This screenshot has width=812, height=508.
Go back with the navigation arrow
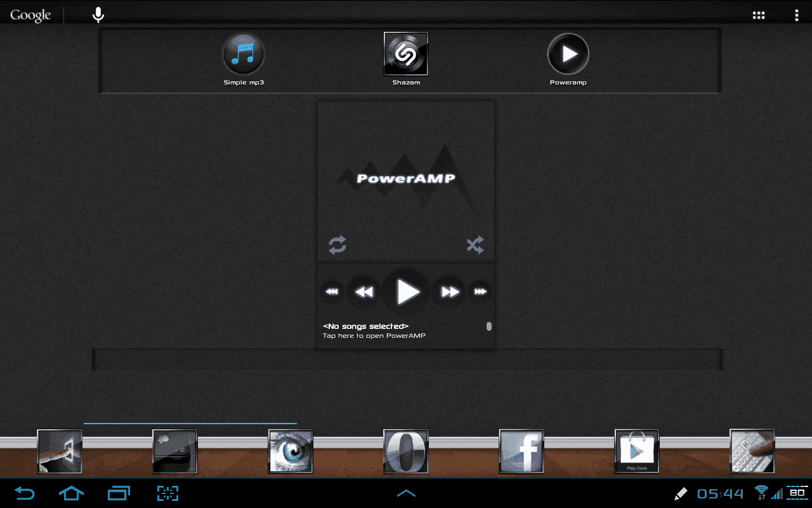(24, 493)
